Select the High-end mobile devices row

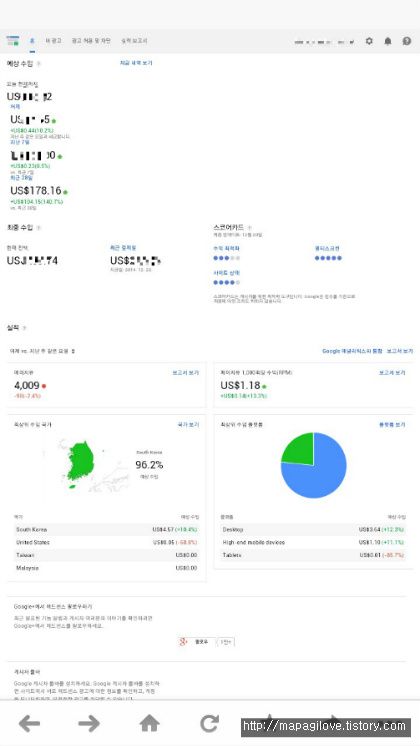point(313,542)
